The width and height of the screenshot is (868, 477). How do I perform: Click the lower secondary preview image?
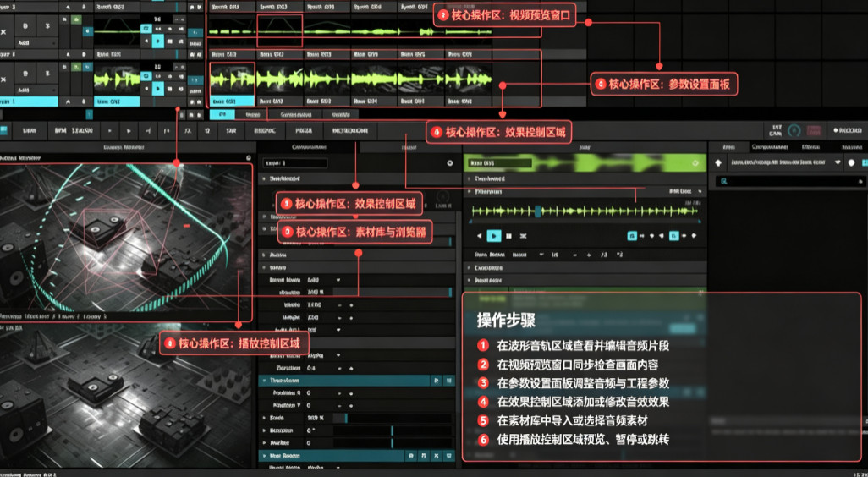[126, 397]
